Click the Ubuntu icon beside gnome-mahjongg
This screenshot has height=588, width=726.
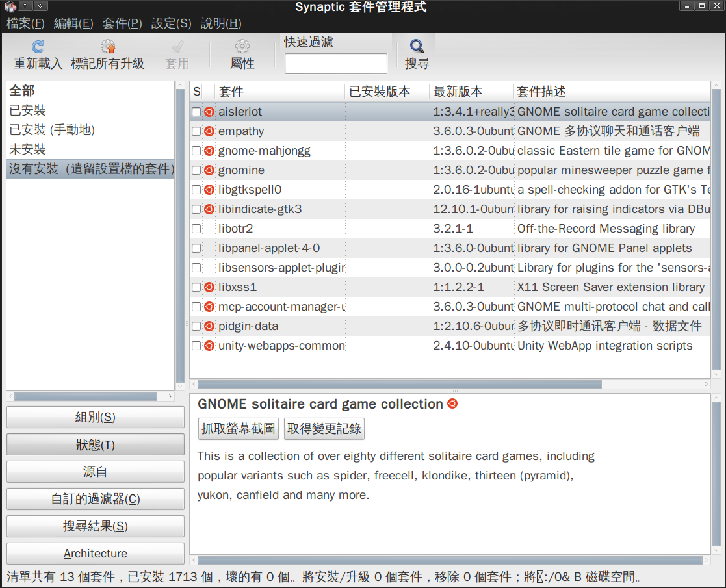coord(209,151)
